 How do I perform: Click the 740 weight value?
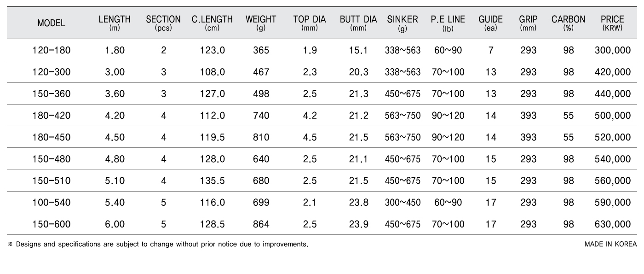[x=261, y=116]
